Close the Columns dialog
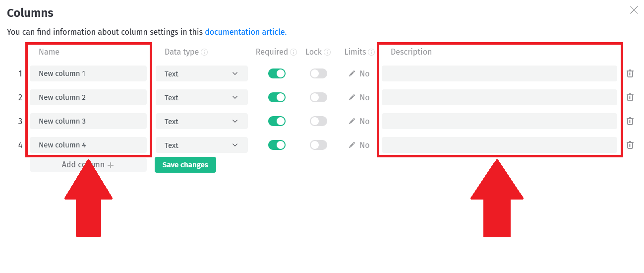 click(634, 10)
